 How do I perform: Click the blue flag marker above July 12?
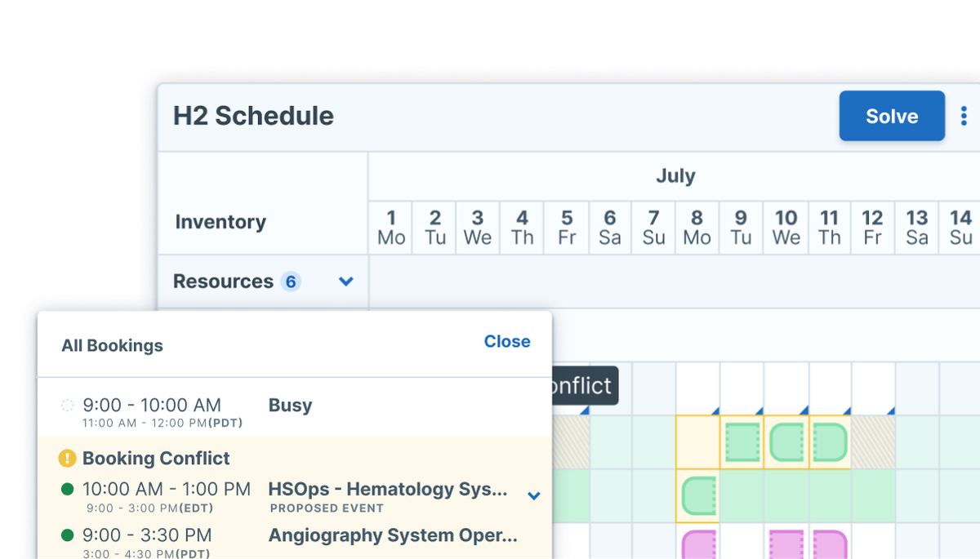coord(892,412)
